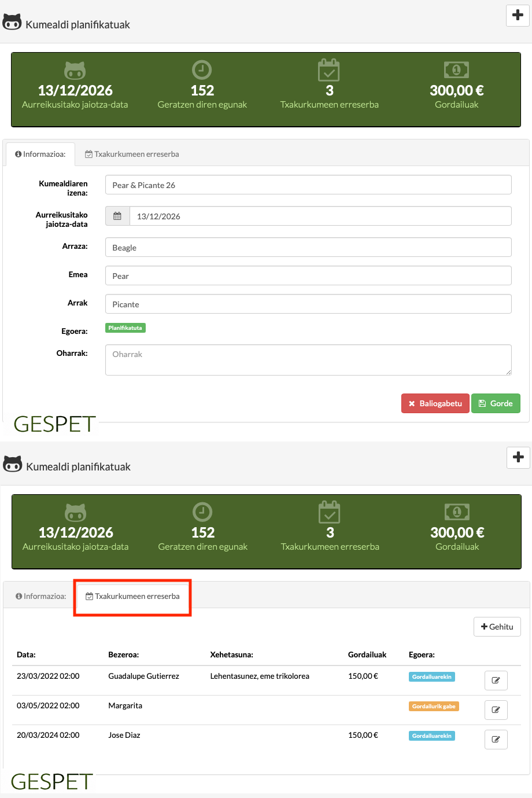The height and width of the screenshot is (798, 532).
Task: Click the plus button in upper header
Action: [x=518, y=15]
